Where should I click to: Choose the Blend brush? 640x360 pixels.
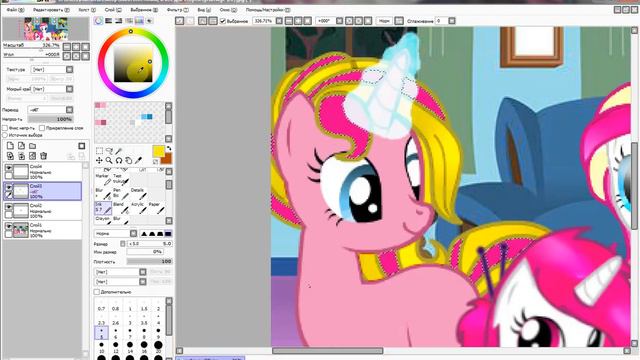click(x=120, y=207)
